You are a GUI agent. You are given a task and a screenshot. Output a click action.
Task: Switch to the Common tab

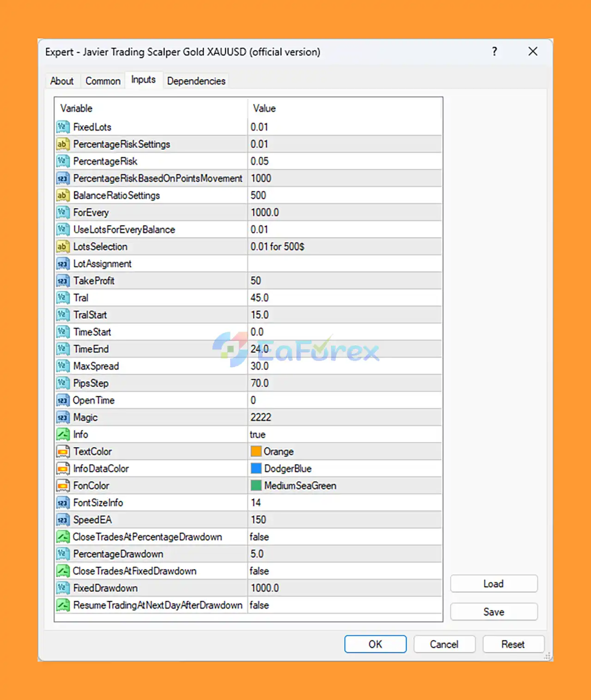pos(103,81)
